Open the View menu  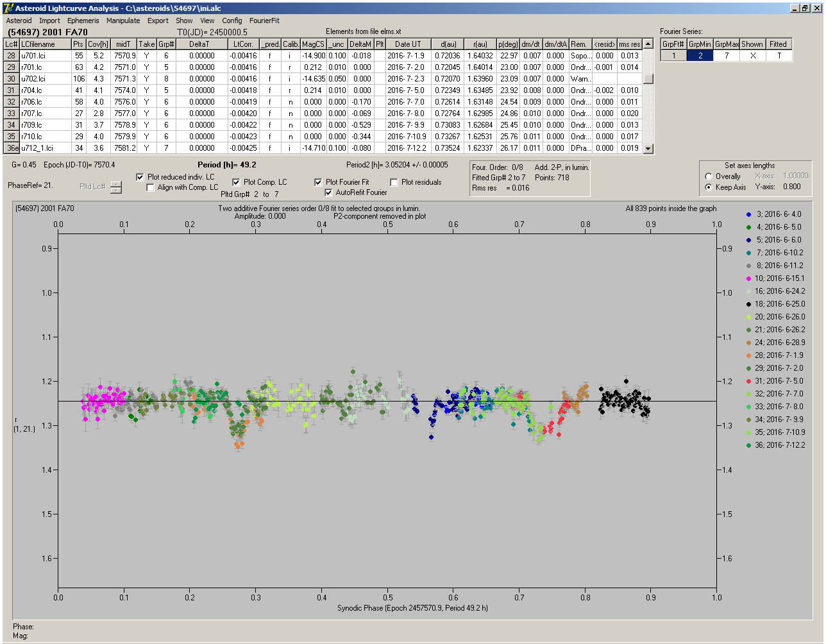[207, 21]
